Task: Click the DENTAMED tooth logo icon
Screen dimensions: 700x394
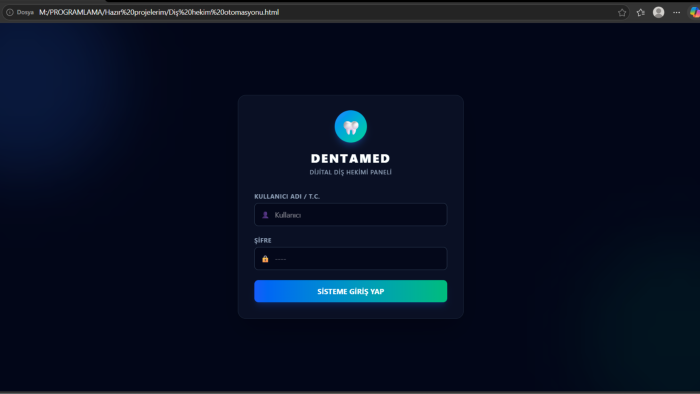Action: [x=351, y=127]
